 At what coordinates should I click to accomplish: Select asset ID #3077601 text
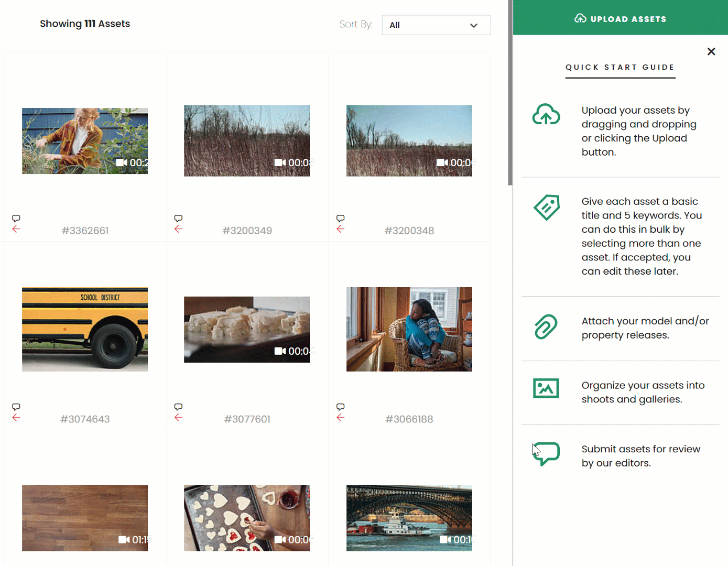point(247,419)
